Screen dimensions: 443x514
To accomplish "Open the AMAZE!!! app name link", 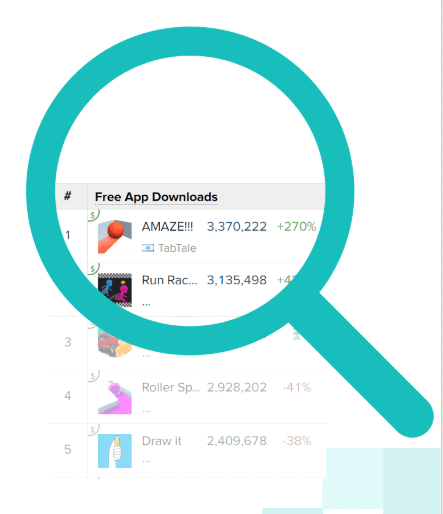I will (x=167, y=227).
